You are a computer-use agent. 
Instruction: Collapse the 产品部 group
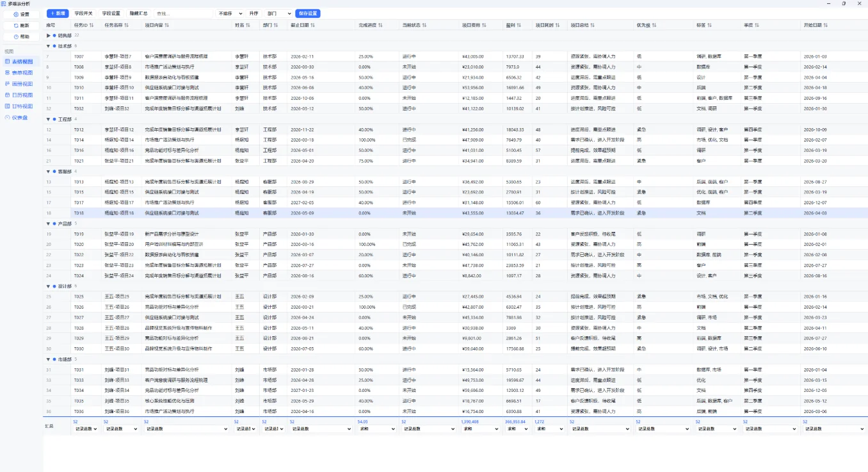click(x=48, y=224)
